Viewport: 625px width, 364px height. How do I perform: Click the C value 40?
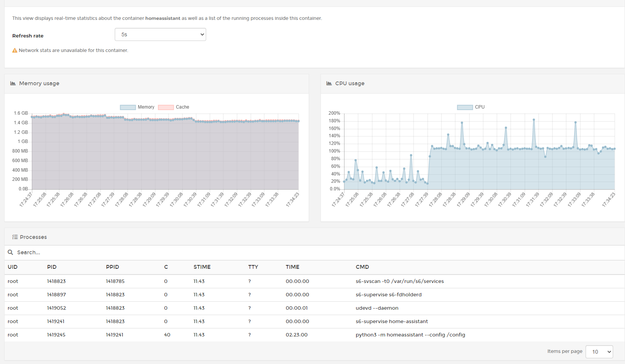point(167,335)
